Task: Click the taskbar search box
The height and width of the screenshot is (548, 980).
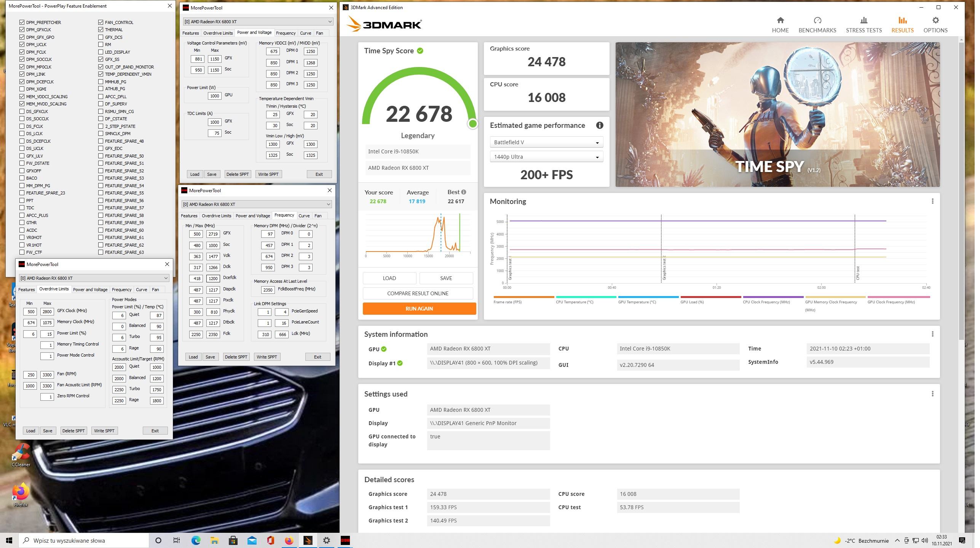Action: (x=84, y=541)
